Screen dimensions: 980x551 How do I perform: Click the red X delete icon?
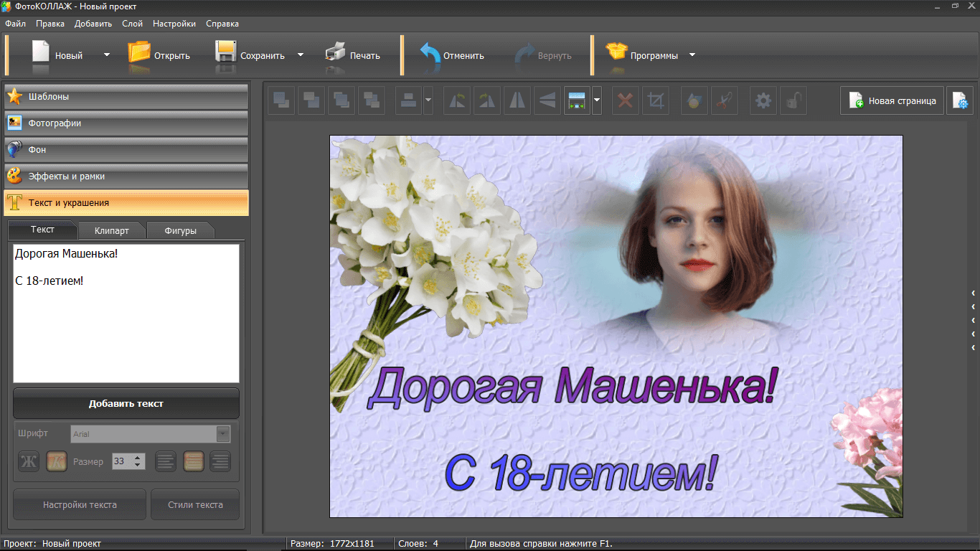[x=625, y=101]
